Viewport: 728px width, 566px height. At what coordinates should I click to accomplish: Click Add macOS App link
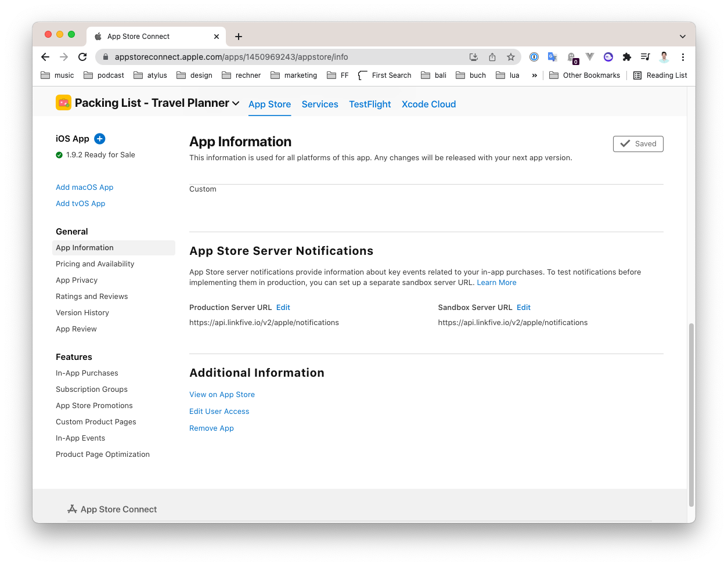coord(85,188)
